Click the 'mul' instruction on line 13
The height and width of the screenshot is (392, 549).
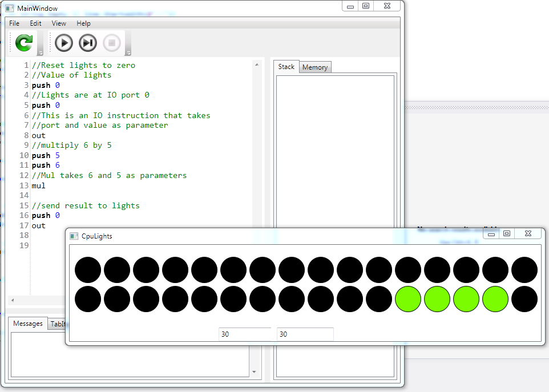38,185
